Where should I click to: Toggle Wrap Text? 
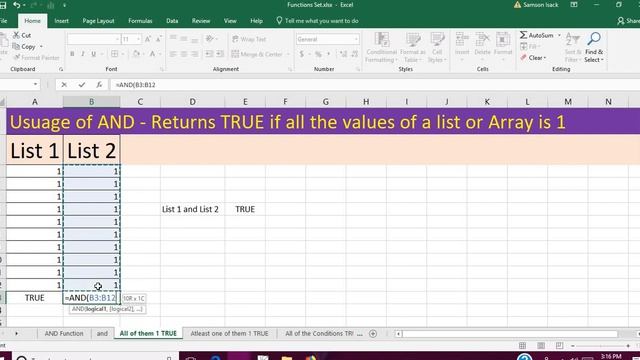click(249, 39)
